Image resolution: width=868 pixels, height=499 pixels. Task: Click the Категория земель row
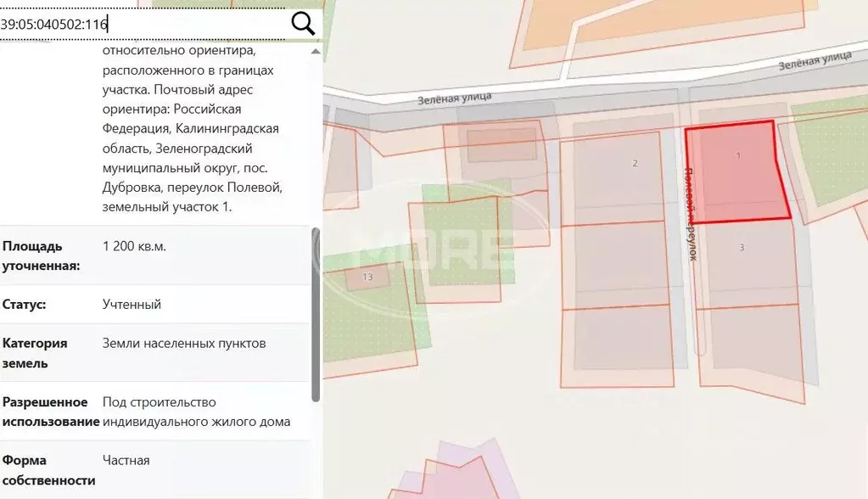click(x=155, y=353)
